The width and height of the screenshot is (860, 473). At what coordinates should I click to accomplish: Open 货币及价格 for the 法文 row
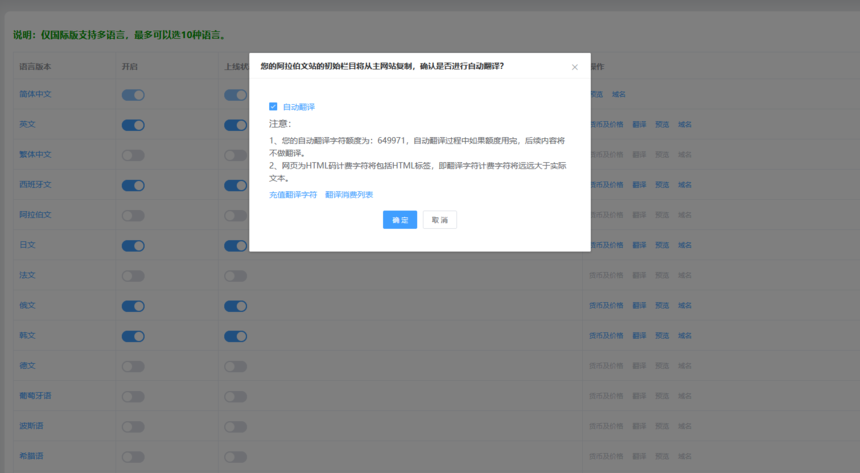(x=606, y=275)
